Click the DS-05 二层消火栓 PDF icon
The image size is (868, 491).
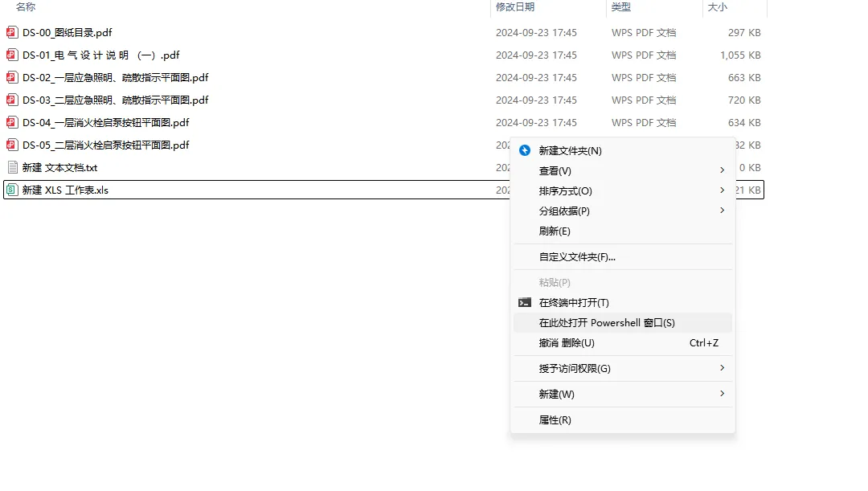11,145
